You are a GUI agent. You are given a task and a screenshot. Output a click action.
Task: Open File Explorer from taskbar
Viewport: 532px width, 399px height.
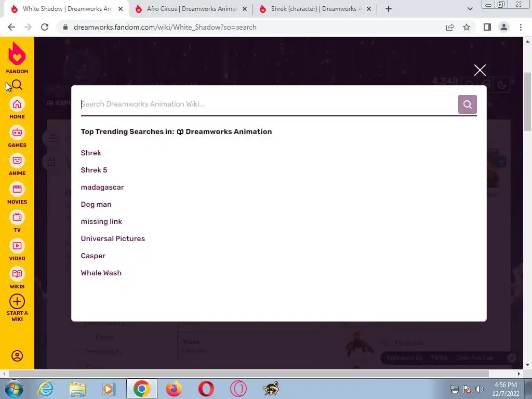[x=77, y=389]
